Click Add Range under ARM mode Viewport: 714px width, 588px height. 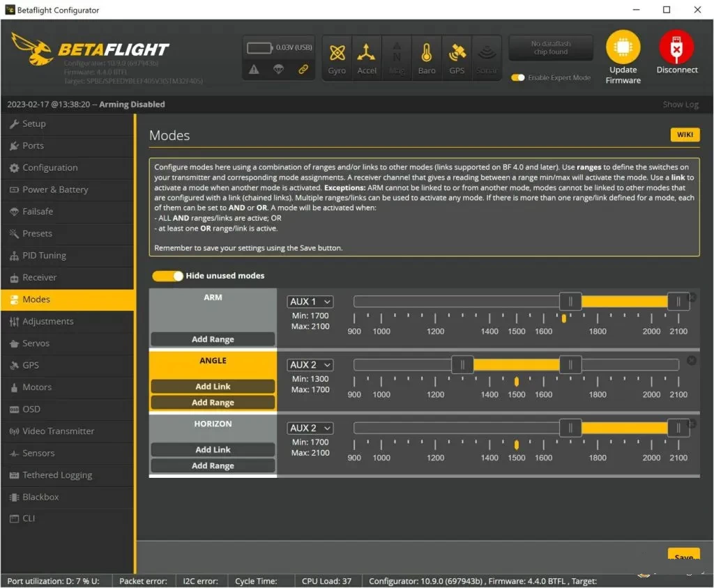click(213, 339)
